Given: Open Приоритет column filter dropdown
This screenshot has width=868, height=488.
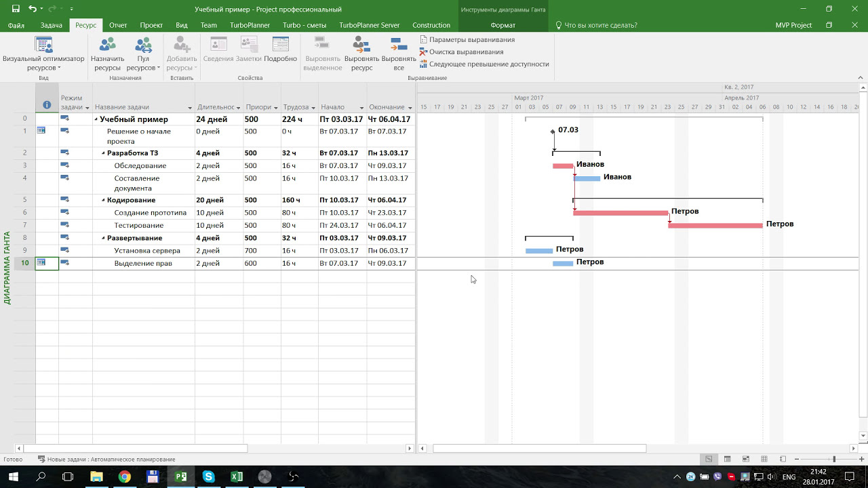Looking at the screenshot, I should [x=277, y=108].
